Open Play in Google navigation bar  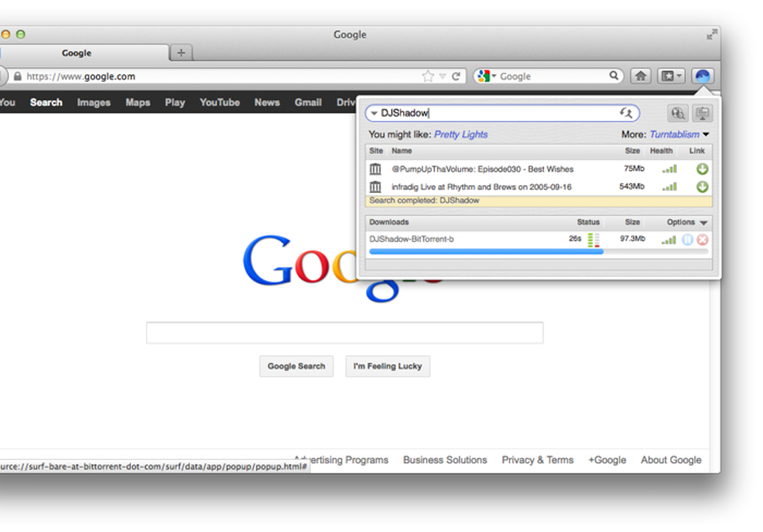click(175, 103)
